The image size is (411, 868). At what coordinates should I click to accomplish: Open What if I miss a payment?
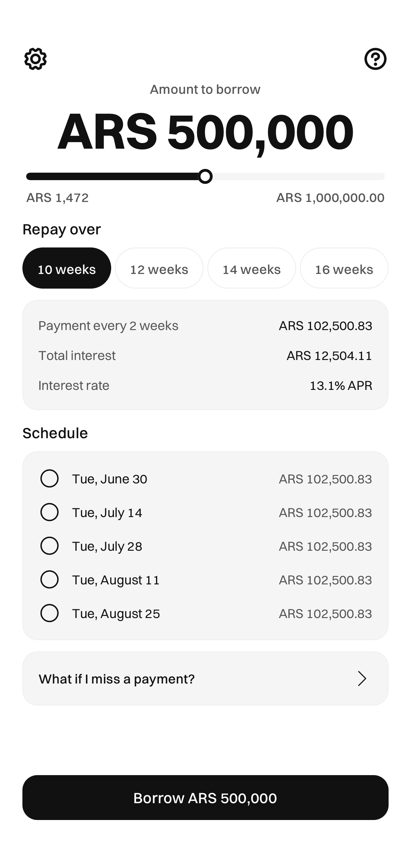point(205,679)
